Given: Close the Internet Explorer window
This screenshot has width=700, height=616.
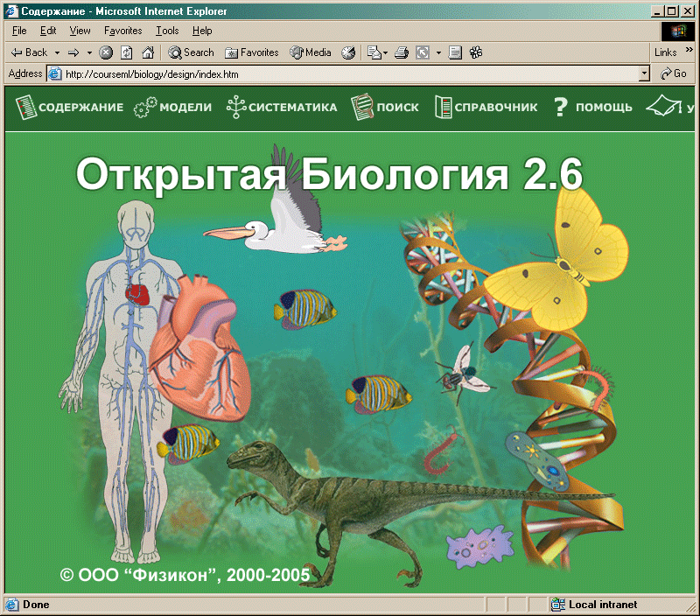Looking at the screenshot, I should tap(689, 11).
